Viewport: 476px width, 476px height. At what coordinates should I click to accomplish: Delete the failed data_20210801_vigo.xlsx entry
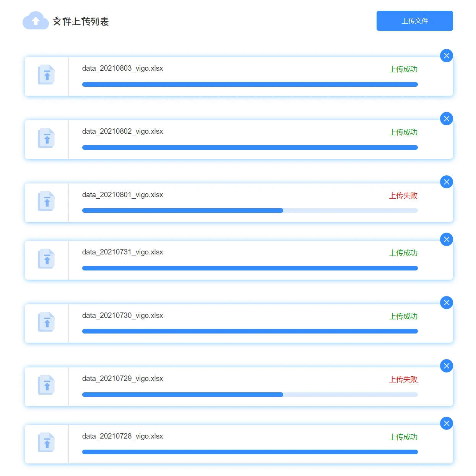point(446,182)
